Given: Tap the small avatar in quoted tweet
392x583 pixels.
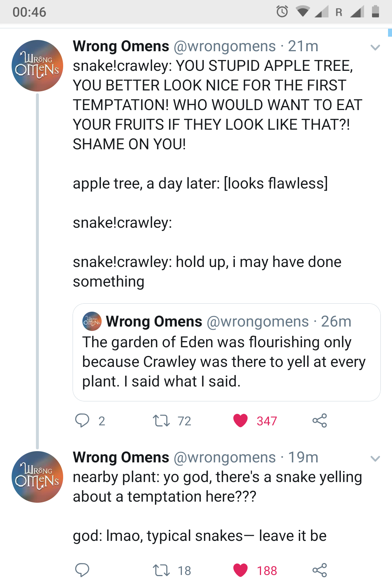Looking at the screenshot, I should coord(92,321).
